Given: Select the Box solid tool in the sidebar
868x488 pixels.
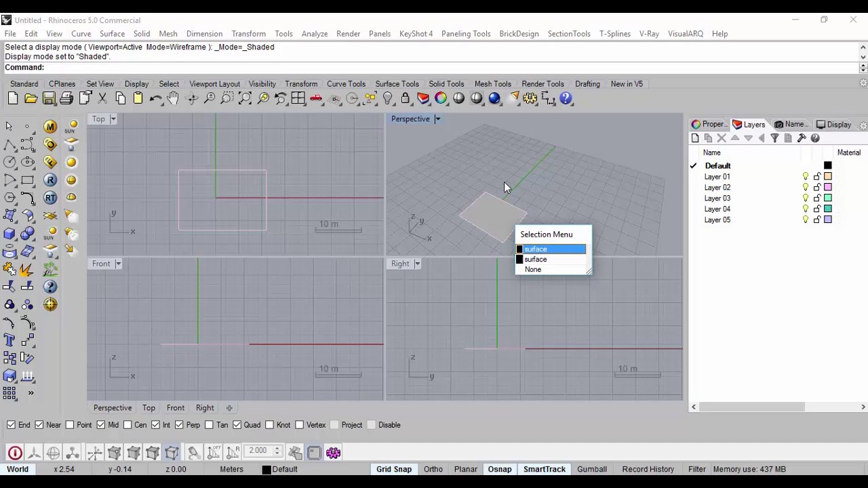Looking at the screenshot, I should pos(9,234).
